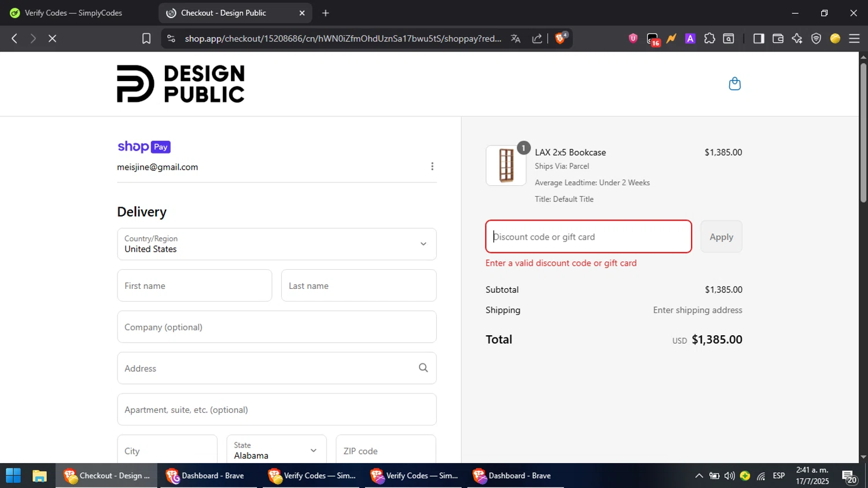Click the Design Public logo

[181, 84]
